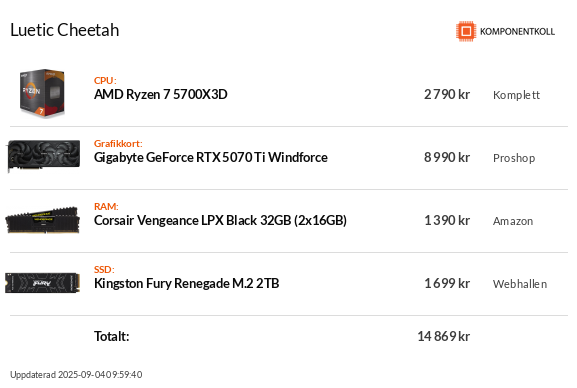Viewport: 577px width, 388px height.
Task: Open the AMD Ryzen 7 box thumbnail
Action: coord(42,94)
